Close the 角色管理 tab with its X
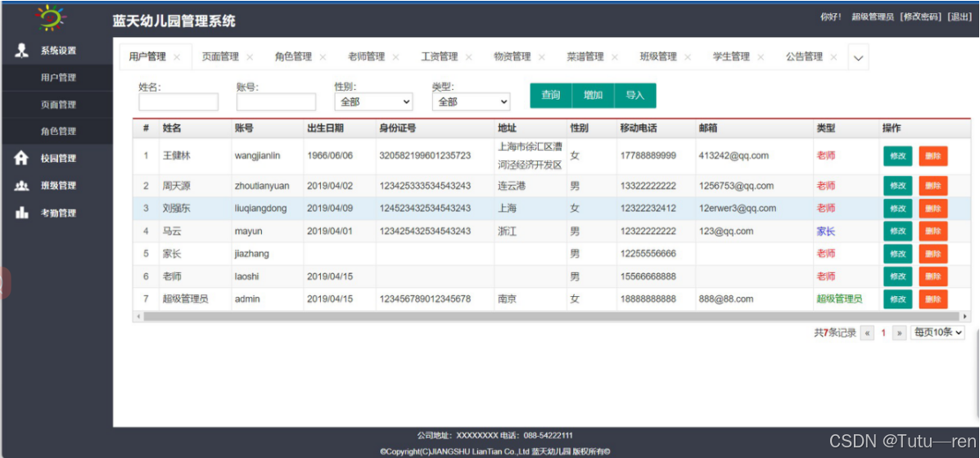The height and width of the screenshot is (458, 980). pyautogui.click(x=323, y=56)
